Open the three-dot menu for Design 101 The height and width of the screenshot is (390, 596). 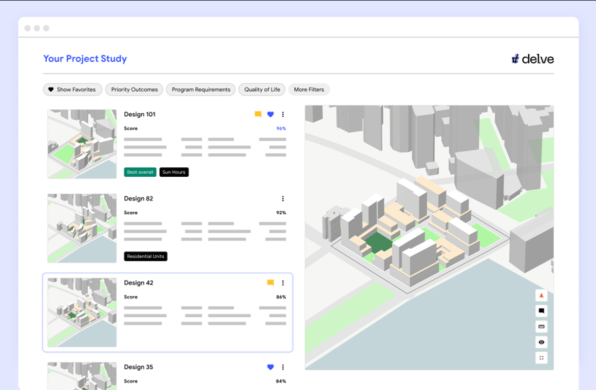283,114
